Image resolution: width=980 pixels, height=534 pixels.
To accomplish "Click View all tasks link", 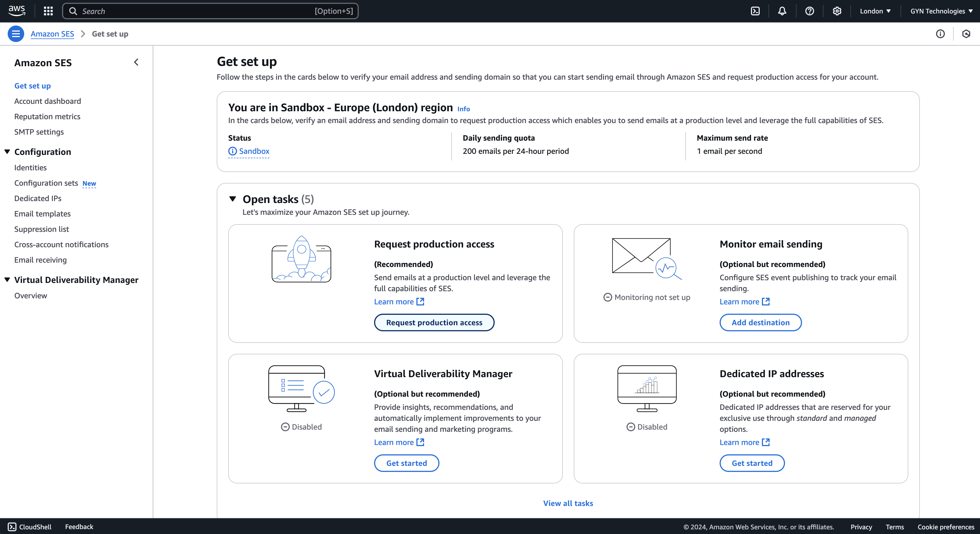I will click(568, 503).
